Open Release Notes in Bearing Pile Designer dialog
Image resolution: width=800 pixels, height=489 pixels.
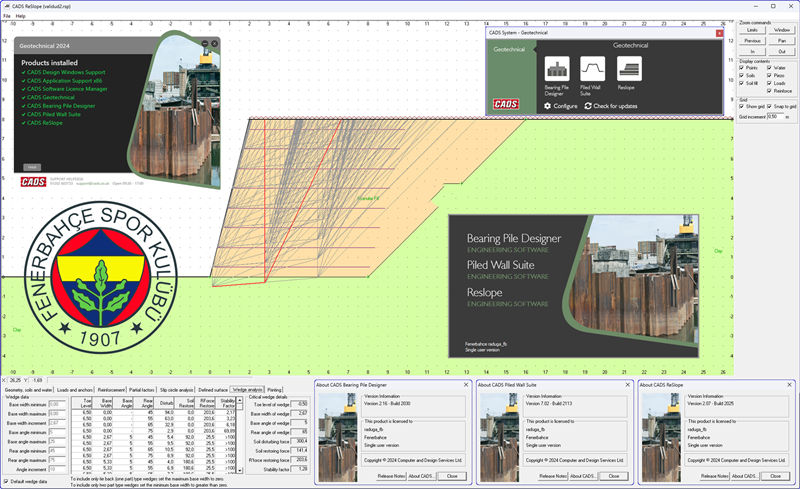[x=391, y=476]
